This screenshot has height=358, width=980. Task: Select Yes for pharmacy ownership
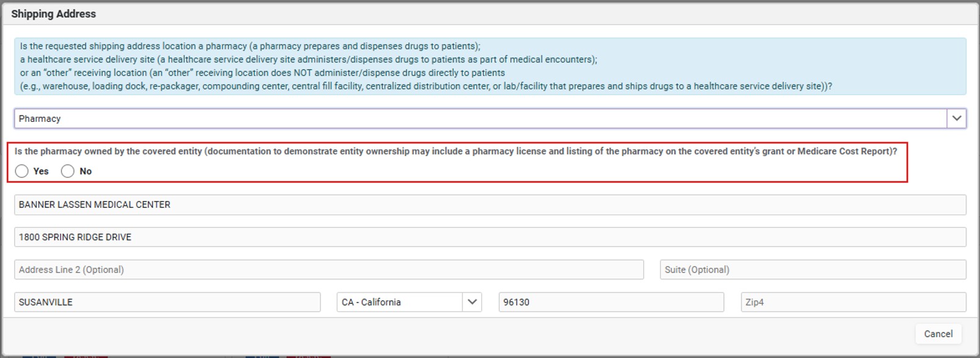point(22,171)
